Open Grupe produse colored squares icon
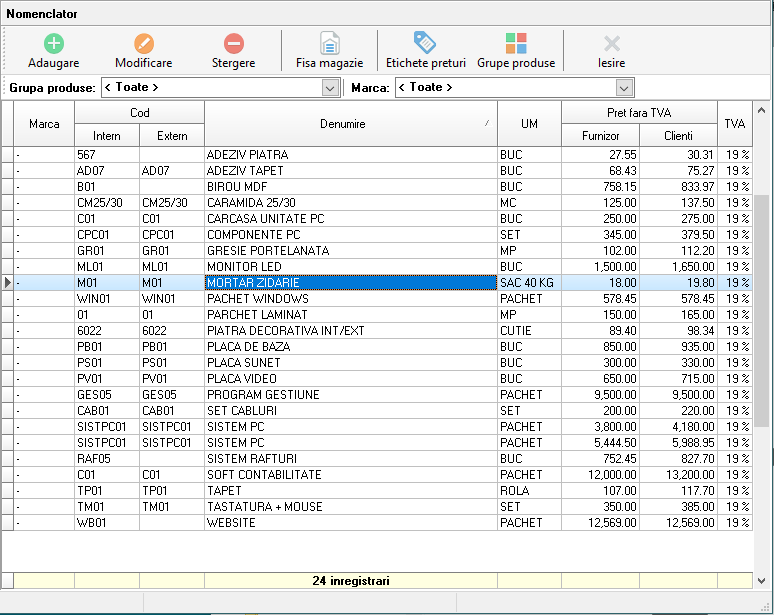 tap(515, 44)
